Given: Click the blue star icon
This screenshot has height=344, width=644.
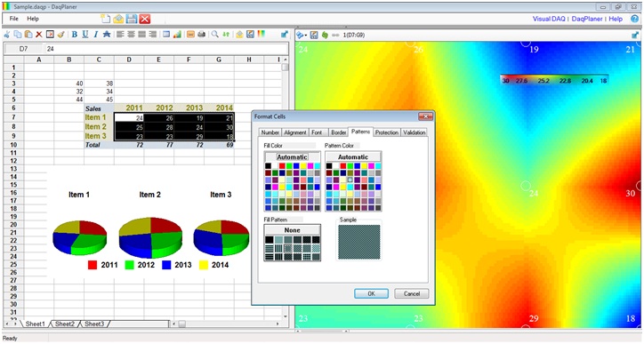Looking at the screenshot, I should (x=107, y=35).
